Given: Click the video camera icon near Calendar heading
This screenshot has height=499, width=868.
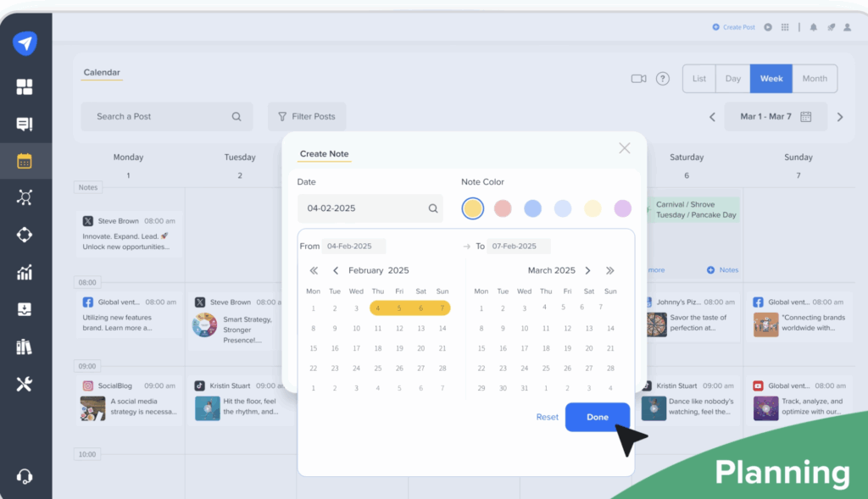Looking at the screenshot, I should point(640,78).
